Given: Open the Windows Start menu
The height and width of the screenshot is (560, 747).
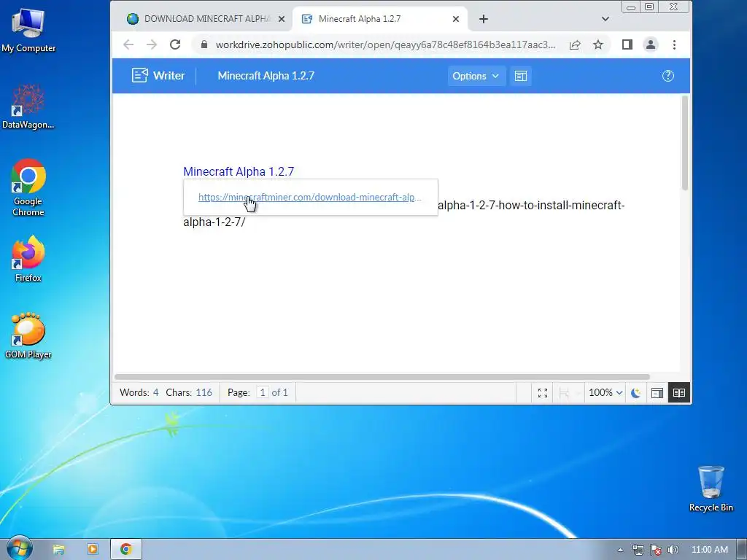Looking at the screenshot, I should click(20, 548).
